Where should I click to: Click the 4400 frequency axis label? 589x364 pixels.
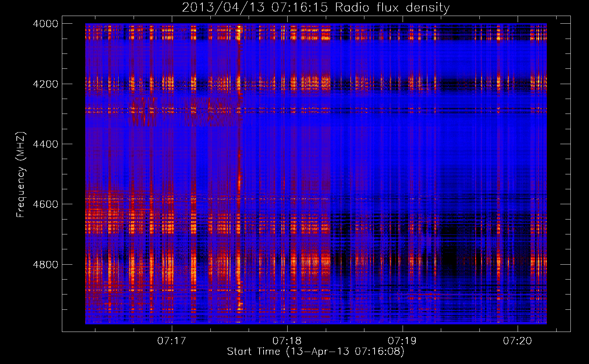coord(46,144)
